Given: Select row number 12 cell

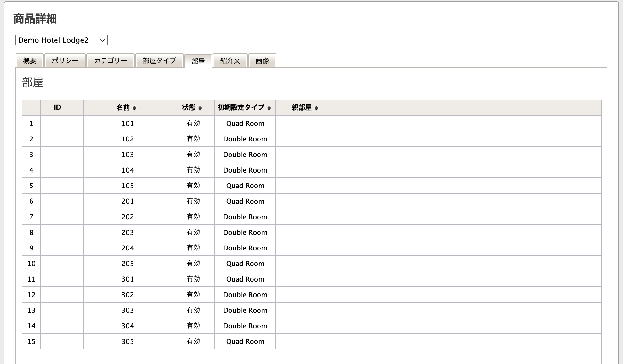Looking at the screenshot, I should (x=31, y=295).
